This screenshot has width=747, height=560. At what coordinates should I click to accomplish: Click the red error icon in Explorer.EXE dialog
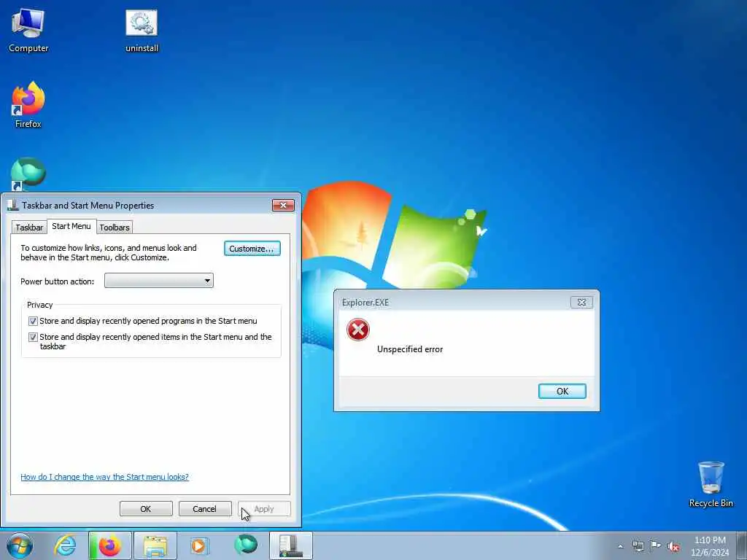[x=357, y=330]
